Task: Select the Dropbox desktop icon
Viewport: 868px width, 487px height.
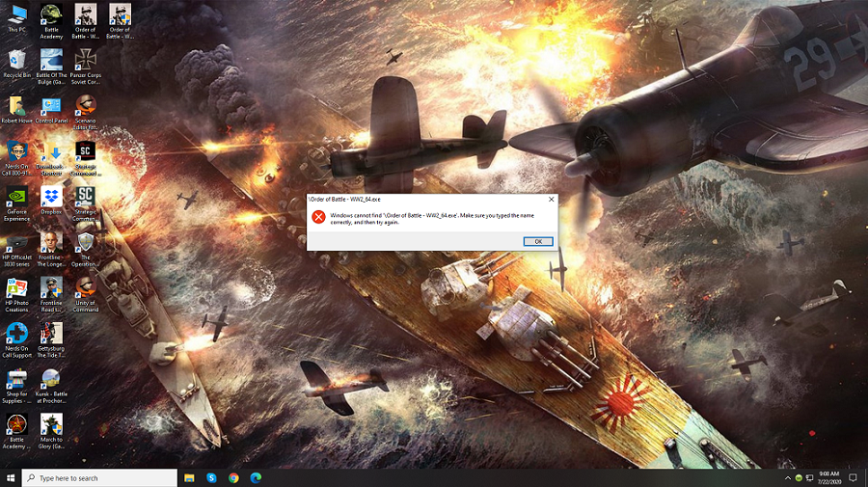Action: (51, 201)
